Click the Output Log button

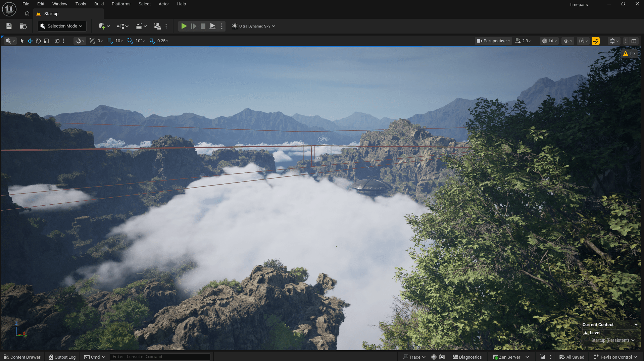click(x=62, y=357)
